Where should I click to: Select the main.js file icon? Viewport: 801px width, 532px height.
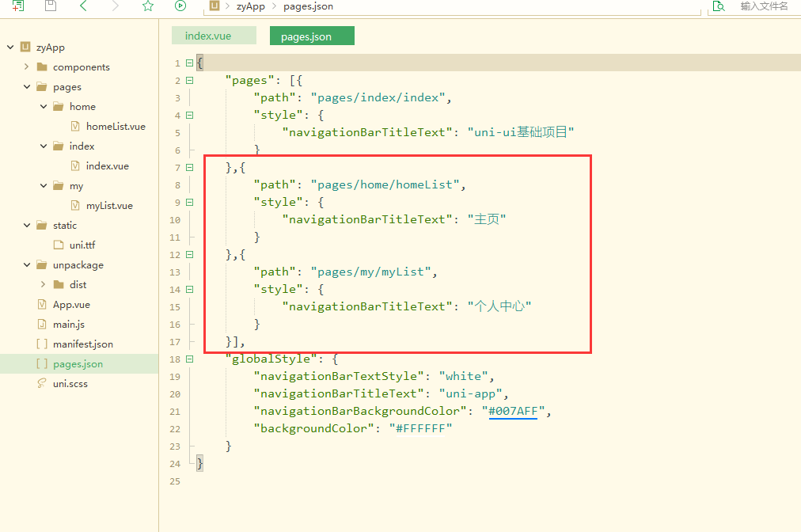(x=41, y=324)
